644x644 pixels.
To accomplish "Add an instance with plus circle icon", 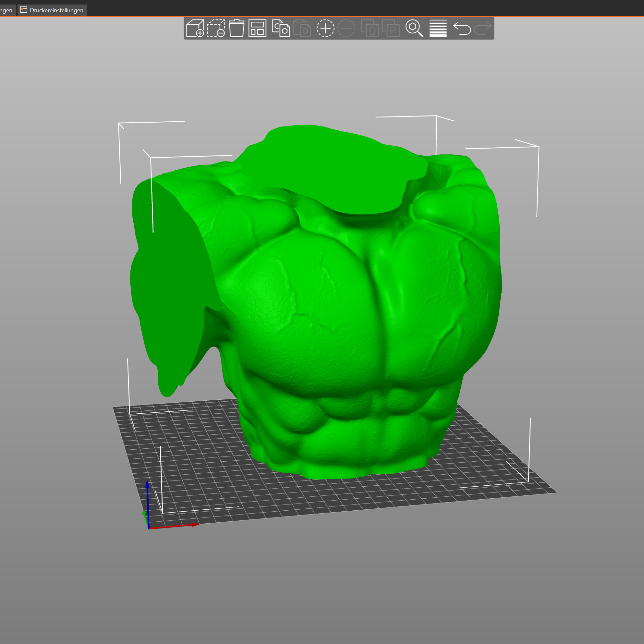I will coord(325,28).
